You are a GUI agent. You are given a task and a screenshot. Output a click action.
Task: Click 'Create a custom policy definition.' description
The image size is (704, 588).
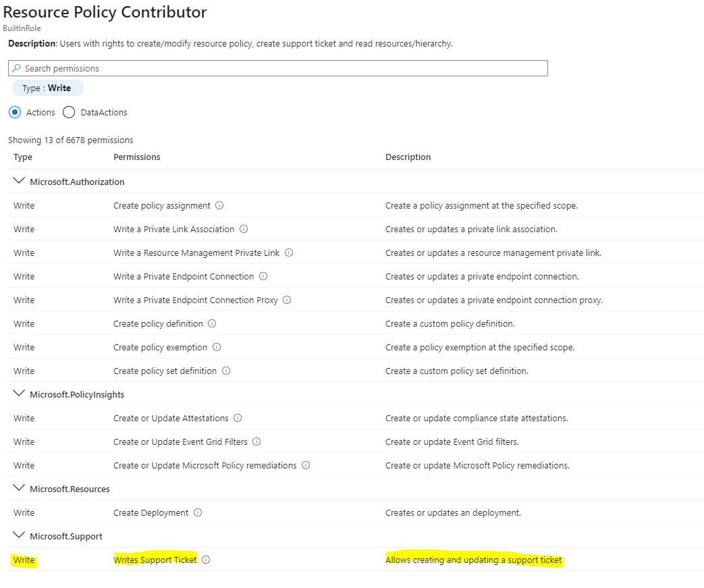[450, 324]
